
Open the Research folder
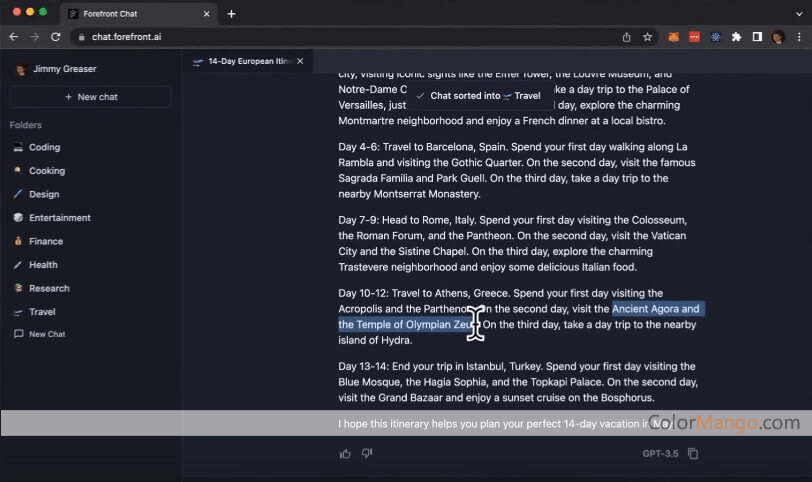coord(49,288)
